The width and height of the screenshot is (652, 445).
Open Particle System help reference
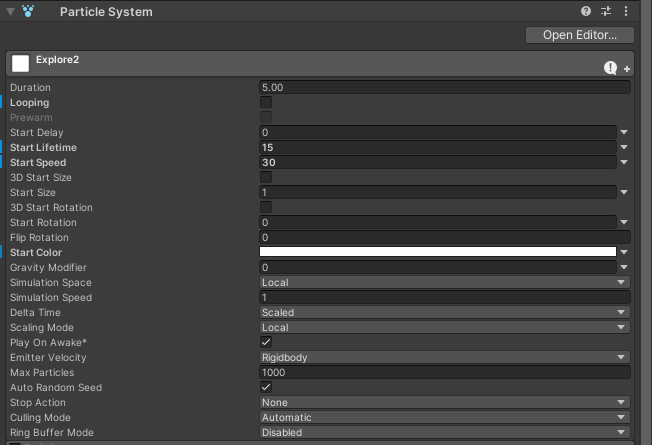[x=586, y=11]
